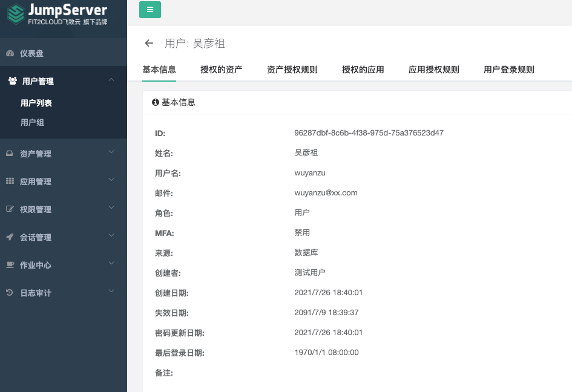Open 用户组 in the sidebar
Viewport: 572px width, 392px height.
tap(32, 122)
